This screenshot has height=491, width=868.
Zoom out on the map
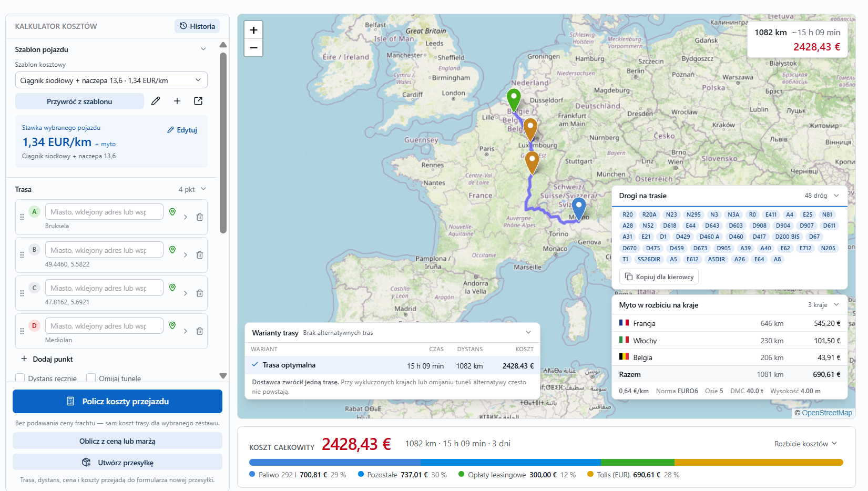(253, 48)
